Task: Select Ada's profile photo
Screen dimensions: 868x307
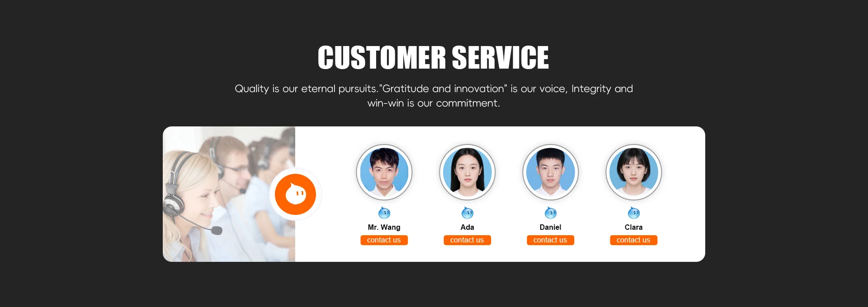Action: 467,172
